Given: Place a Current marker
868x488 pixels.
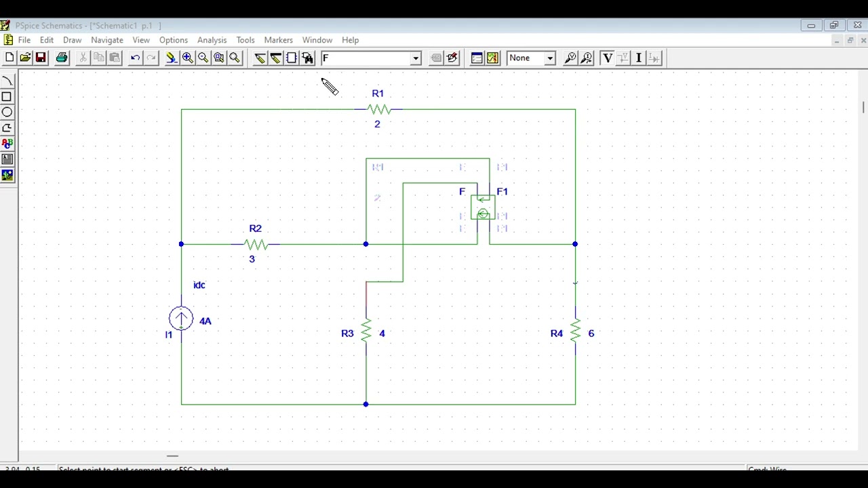Looking at the screenshot, I should tap(587, 58).
